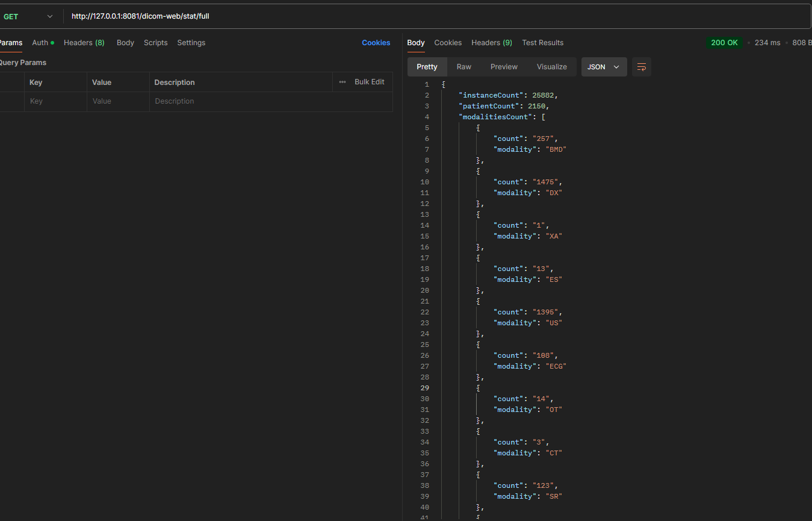Image resolution: width=812 pixels, height=521 pixels.
Task: Switch to the Scripts tab
Action: (x=155, y=43)
